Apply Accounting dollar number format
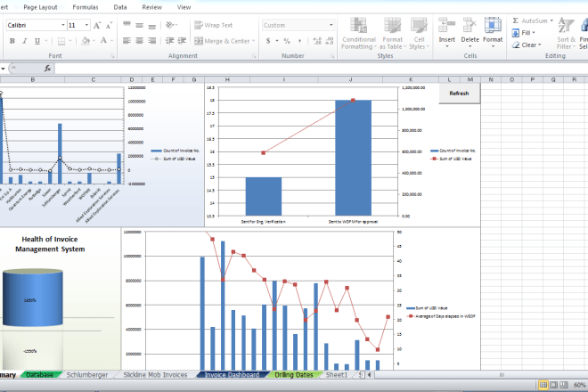Screen dimensions: 588x392 [268, 40]
